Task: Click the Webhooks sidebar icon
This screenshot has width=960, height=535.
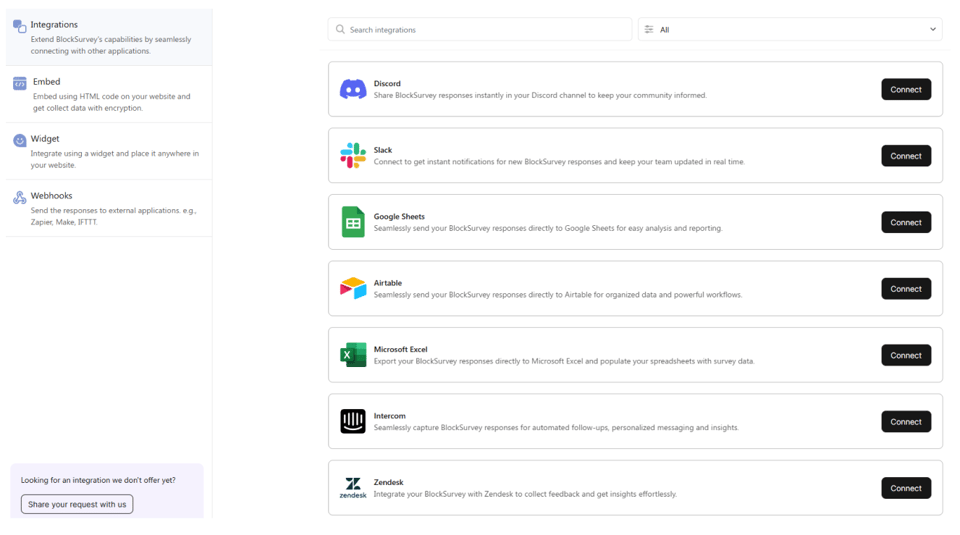Action: [x=20, y=197]
